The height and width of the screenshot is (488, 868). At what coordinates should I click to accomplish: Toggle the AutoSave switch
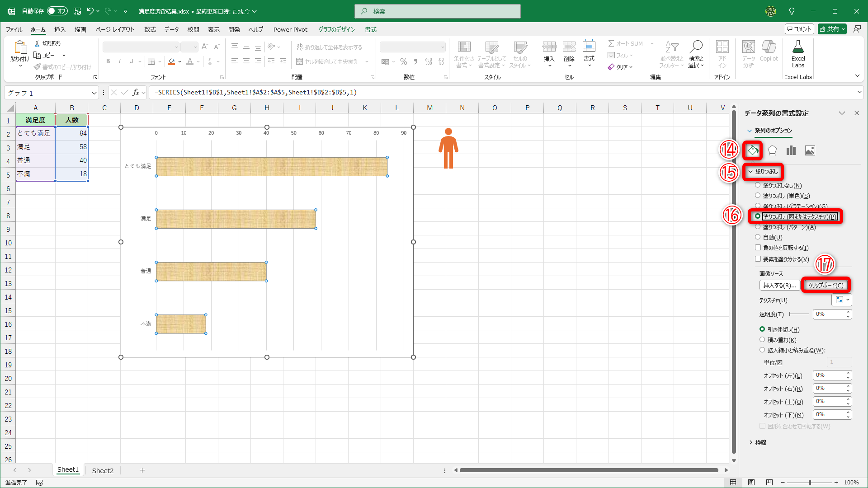(57, 11)
